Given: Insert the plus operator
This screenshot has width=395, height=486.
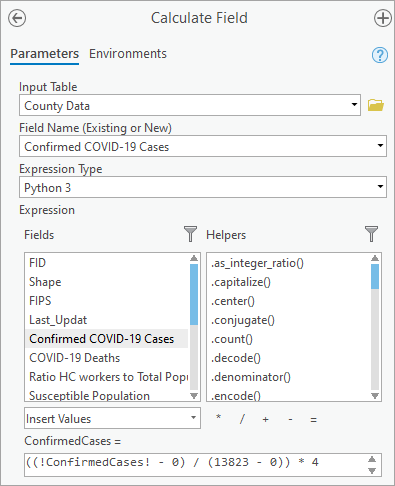Looking at the screenshot, I should click(266, 419).
